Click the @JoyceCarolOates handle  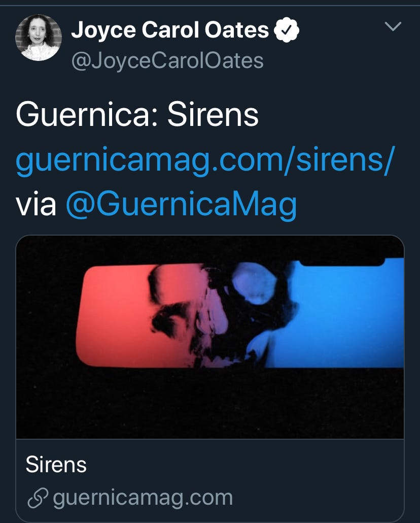coord(167,61)
